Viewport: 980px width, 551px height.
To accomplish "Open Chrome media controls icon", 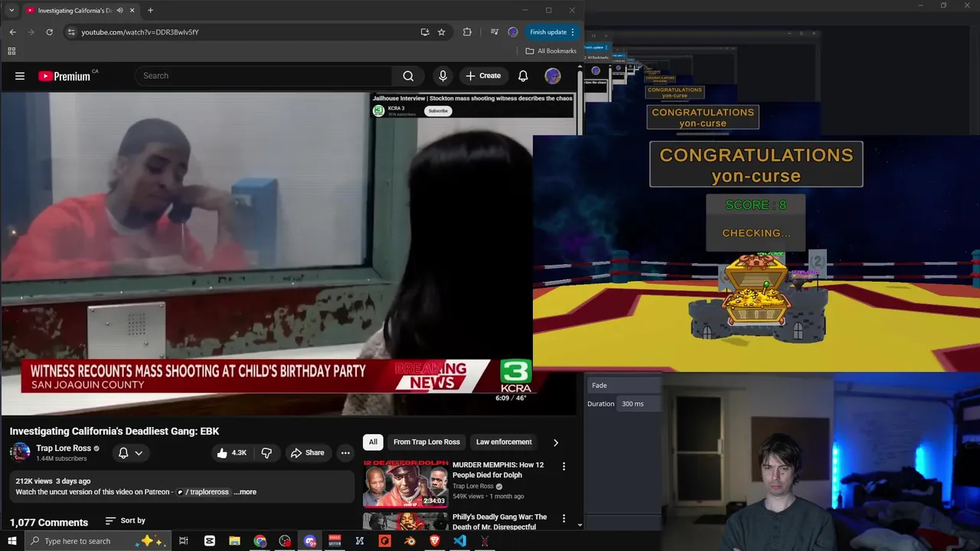I will point(494,32).
